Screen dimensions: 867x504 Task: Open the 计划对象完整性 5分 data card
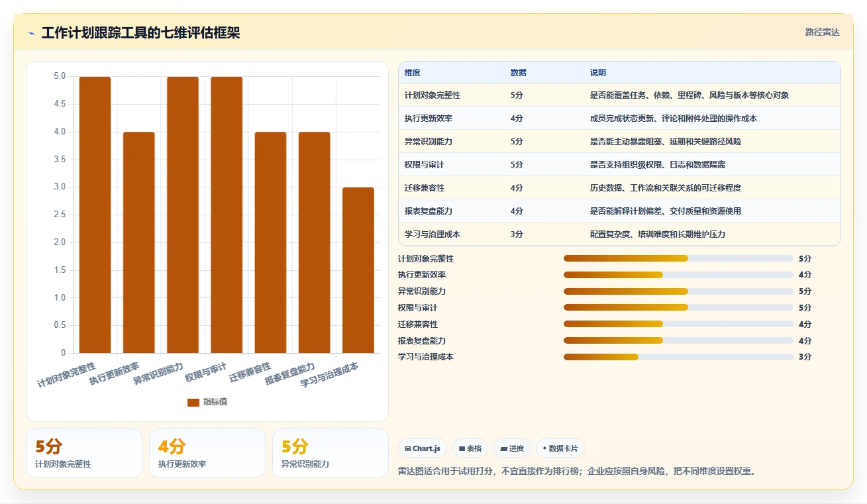click(x=84, y=453)
